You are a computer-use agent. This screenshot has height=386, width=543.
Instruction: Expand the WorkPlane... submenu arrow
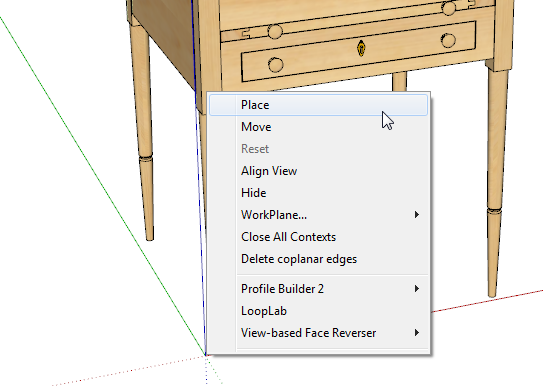(x=417, y=215)
